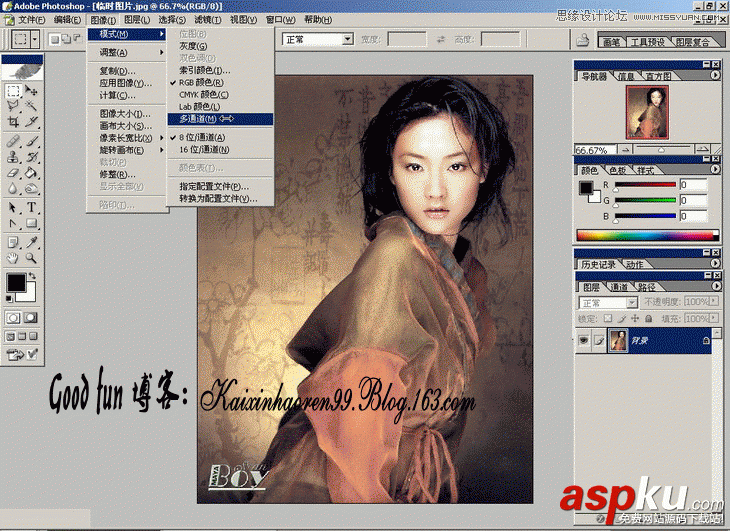Select the Shape tool
The image size is (730, 531).
pyautogui.click(x=31, y=224)
